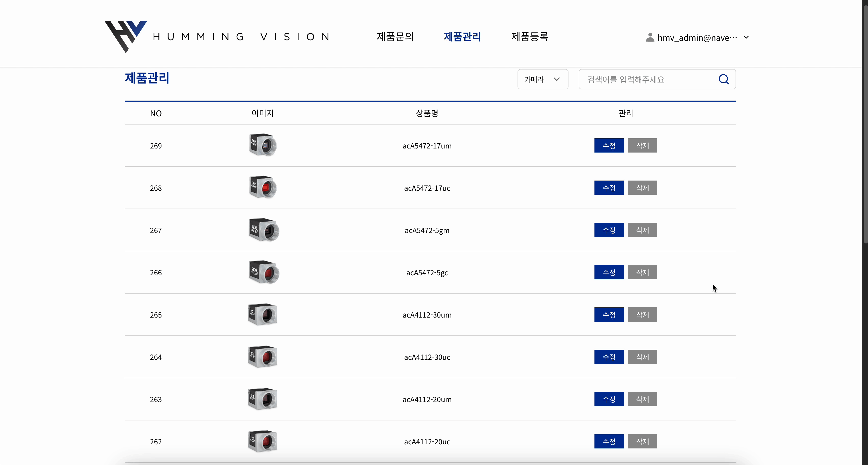Click 수정 for product 269
The width and height of the screenshot is (868, 465).
click(608, 146)
